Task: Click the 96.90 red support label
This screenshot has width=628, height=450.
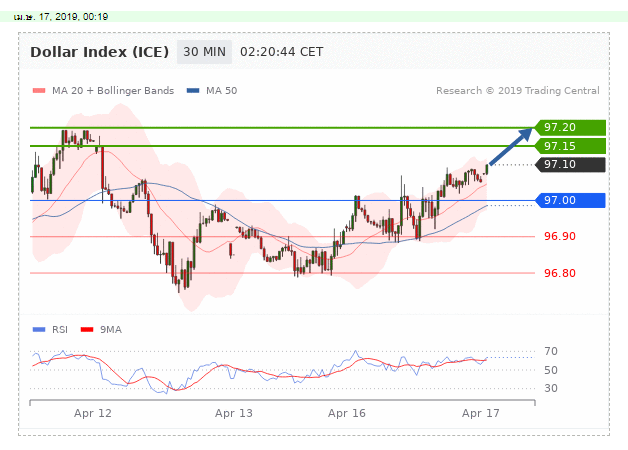Action: (560, 236)
